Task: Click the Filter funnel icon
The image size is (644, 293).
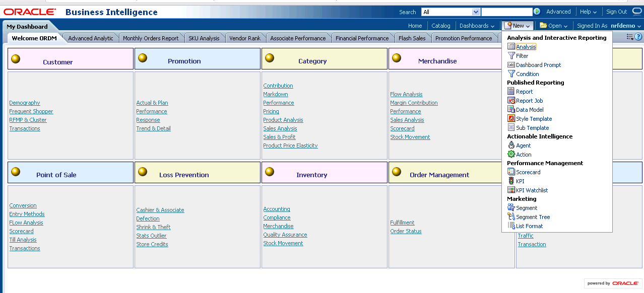Action: click(511, 56)
